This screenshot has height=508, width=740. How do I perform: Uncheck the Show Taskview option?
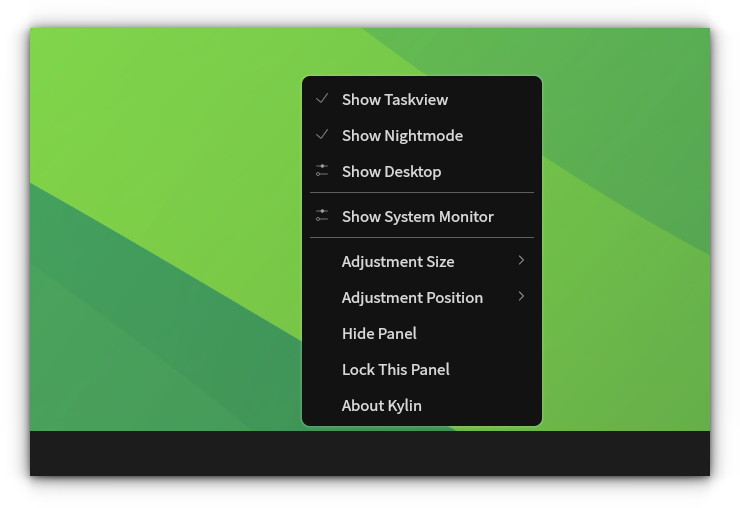click(x=395, y=99)
